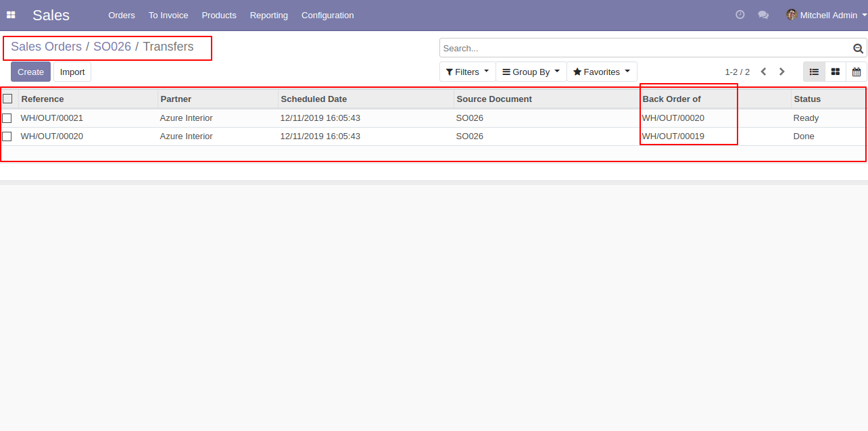Click the Ready status cell
This screenshot has height=431, width=868.
click(806, 118)
